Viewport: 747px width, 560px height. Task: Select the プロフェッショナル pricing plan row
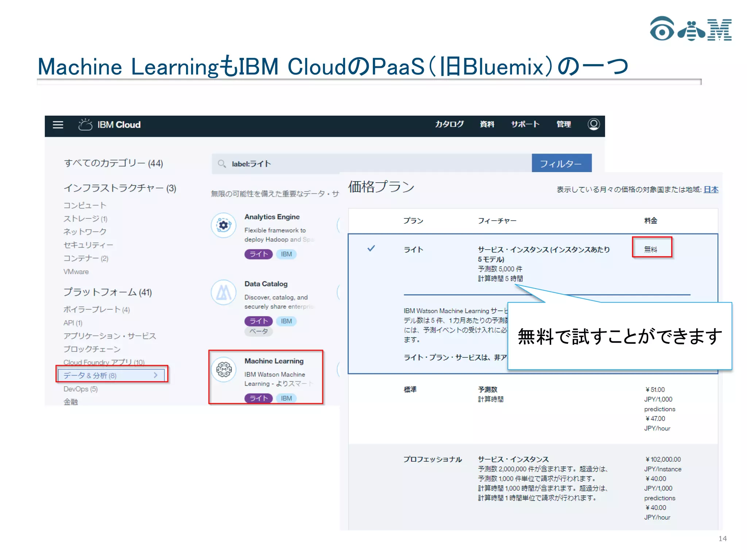click(x=533, y=487)
